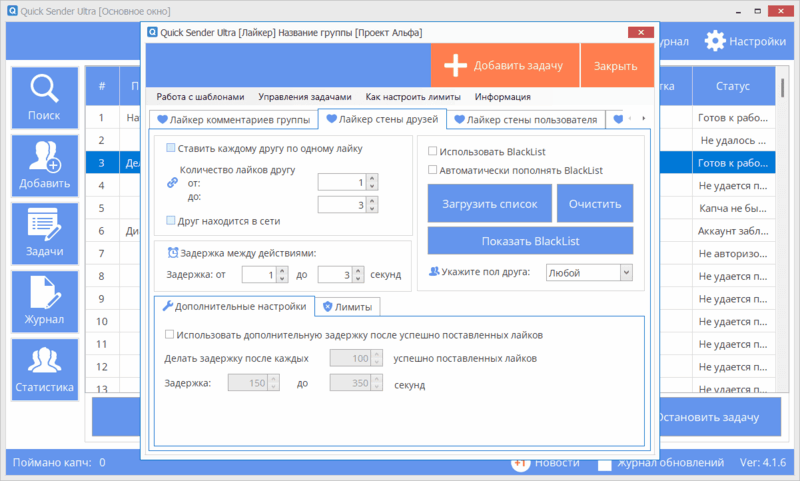
Task: Toggle Друг находится в сети checkbox
Action: tap(171, 220)
